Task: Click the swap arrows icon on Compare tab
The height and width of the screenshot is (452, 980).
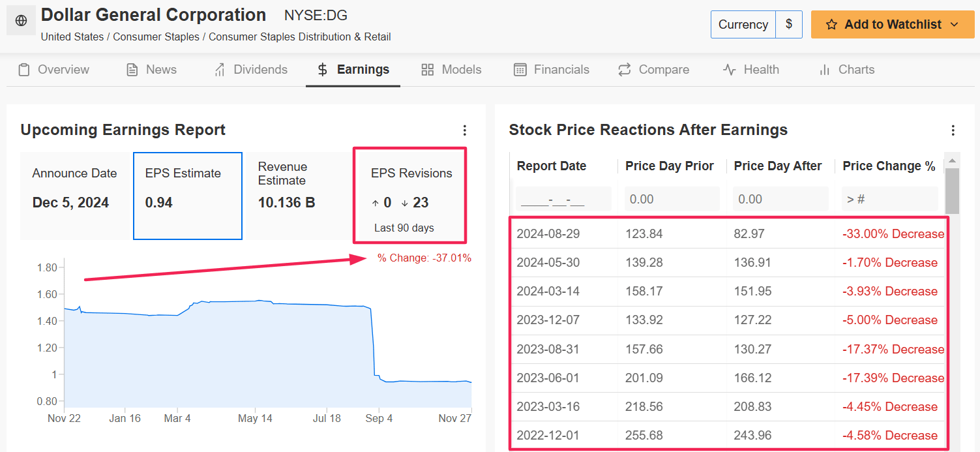Action: coord(625,70)
